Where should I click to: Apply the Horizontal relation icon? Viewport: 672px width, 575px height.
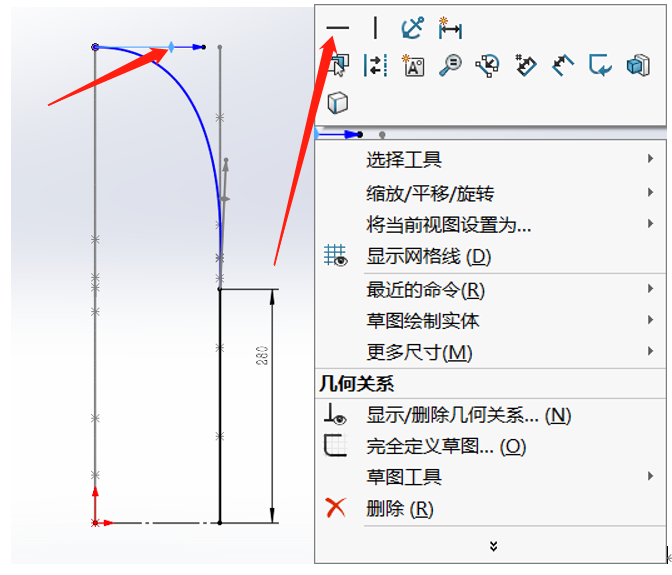pyautogui.click(x=338, y=28)
